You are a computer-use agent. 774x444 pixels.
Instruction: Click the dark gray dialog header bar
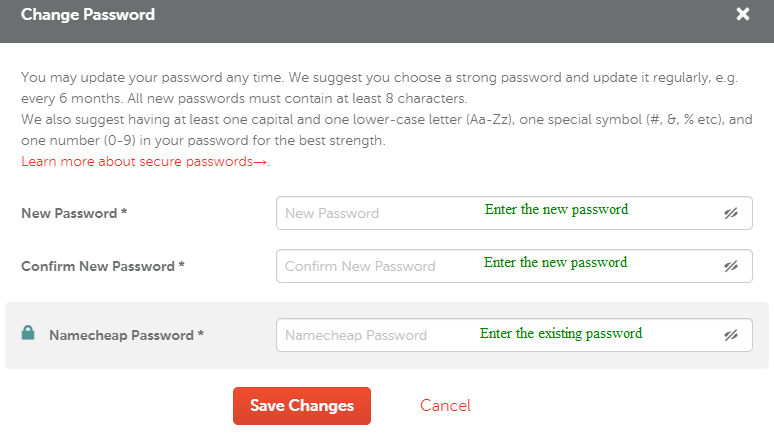(387, 21)
